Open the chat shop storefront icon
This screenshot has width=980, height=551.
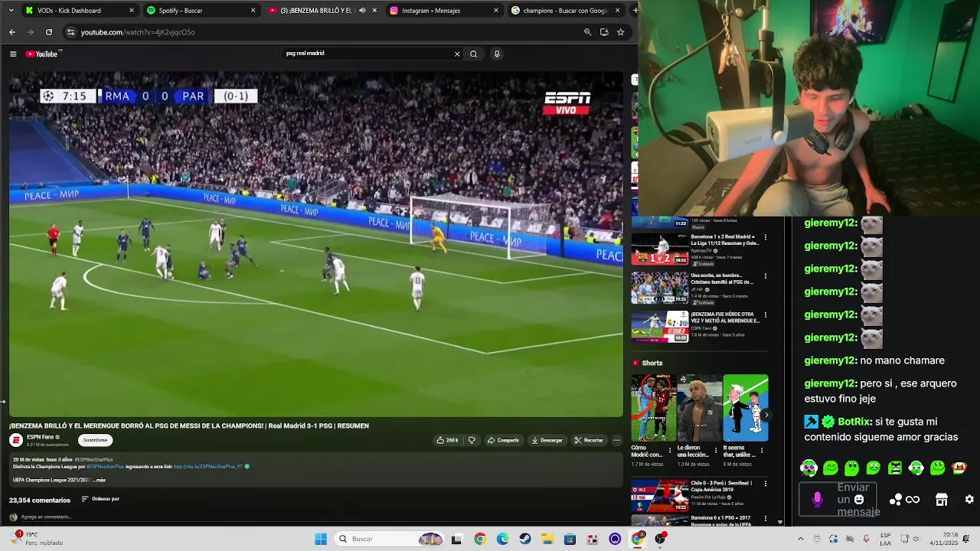942,500
